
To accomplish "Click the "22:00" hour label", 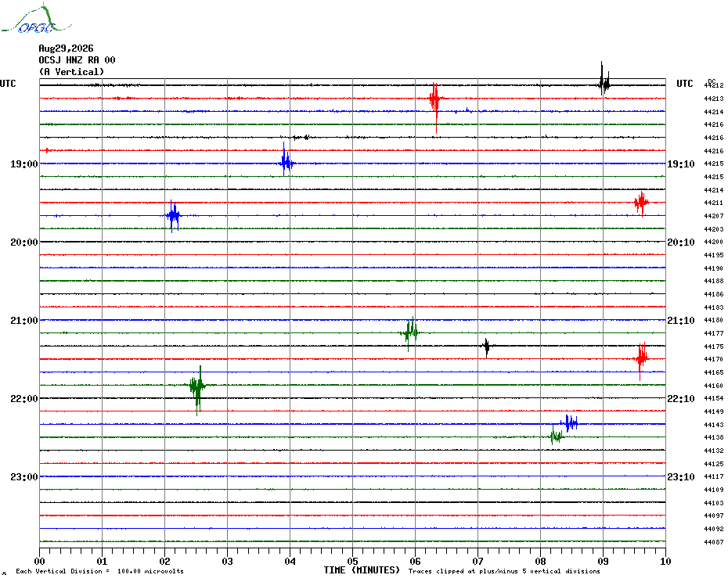I will pyautogui.click(x=24, y=399).
